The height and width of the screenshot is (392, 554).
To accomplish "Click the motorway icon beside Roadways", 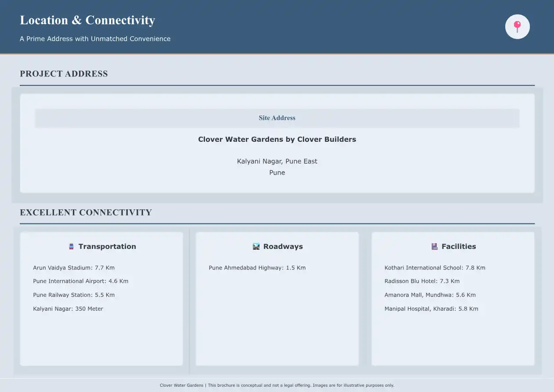I will click(x=256, y=247).
